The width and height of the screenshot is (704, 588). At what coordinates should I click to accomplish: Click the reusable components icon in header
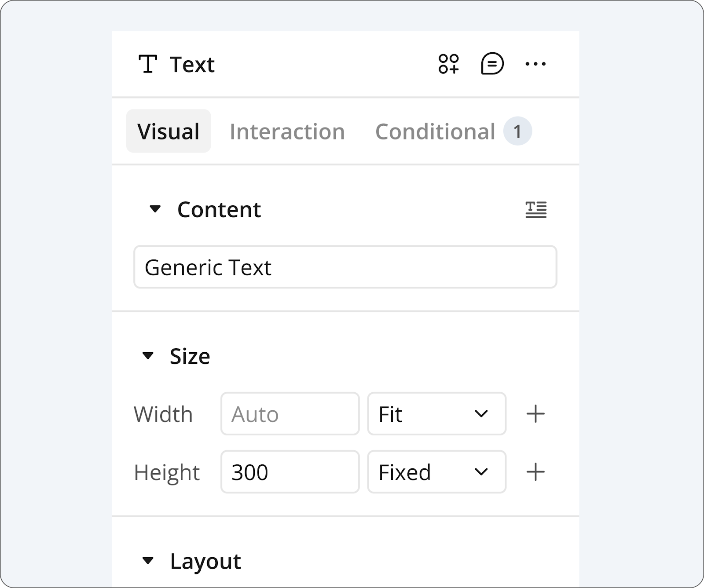point(448,64)
